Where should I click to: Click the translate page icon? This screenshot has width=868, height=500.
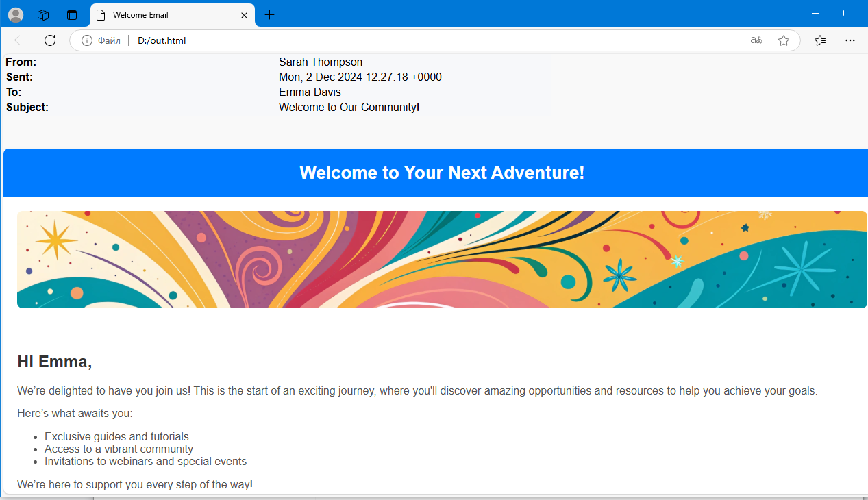(756, 40)
